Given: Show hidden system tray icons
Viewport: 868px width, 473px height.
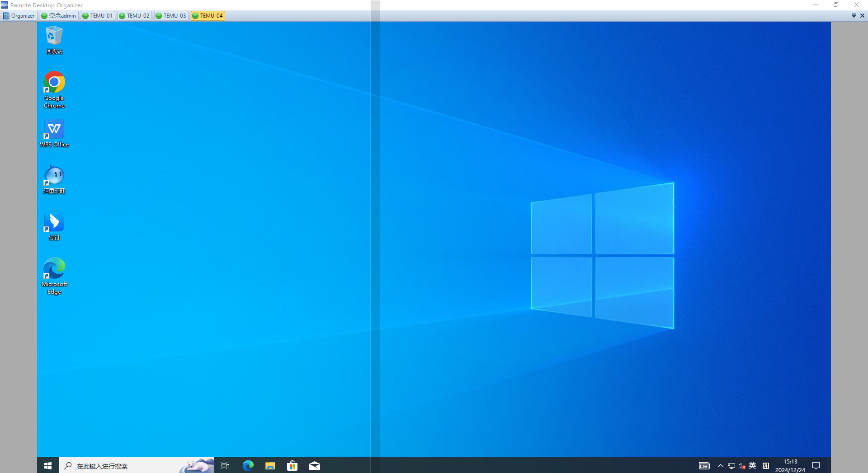Looking at the screenshot, I should coord(720,466).
